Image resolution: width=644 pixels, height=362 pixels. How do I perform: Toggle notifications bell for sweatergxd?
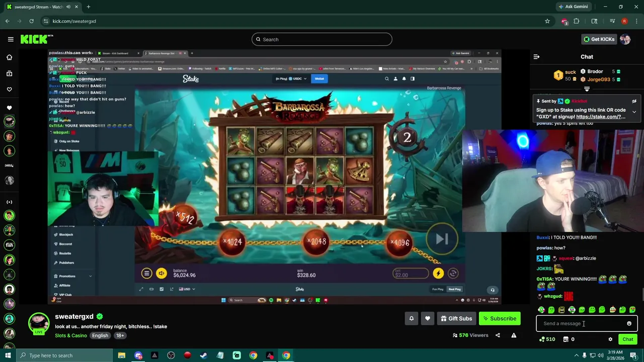(x=411, y=318)
